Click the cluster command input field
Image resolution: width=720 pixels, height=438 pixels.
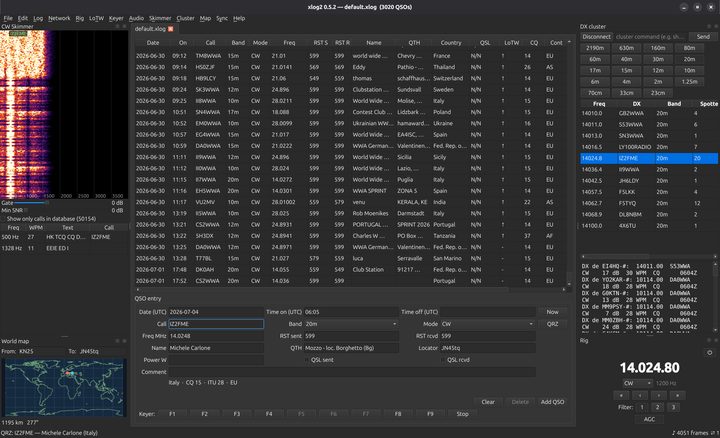click(x=651, y=37)
